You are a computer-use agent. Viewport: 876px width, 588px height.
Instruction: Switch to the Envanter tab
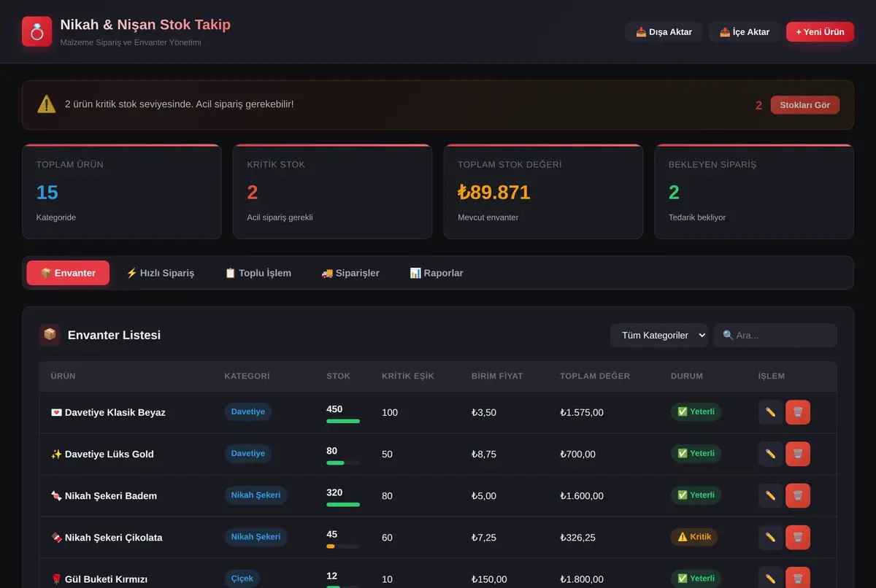(68, 273)
